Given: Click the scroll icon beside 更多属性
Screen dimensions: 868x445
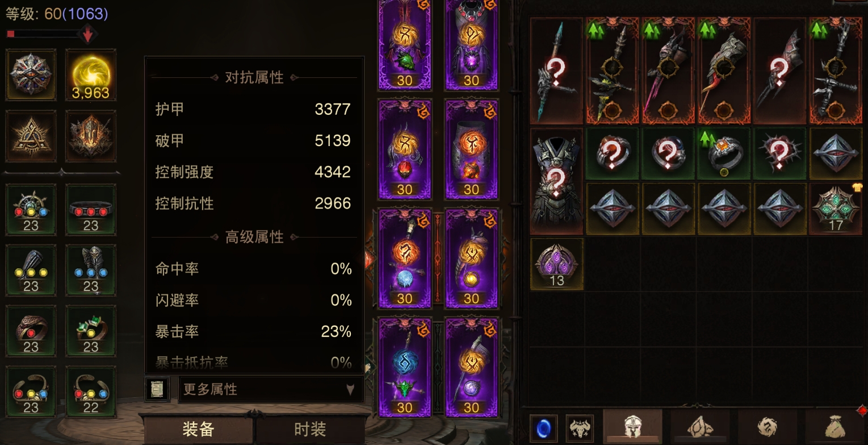Looking at the screenshot, I should (156, 389).
